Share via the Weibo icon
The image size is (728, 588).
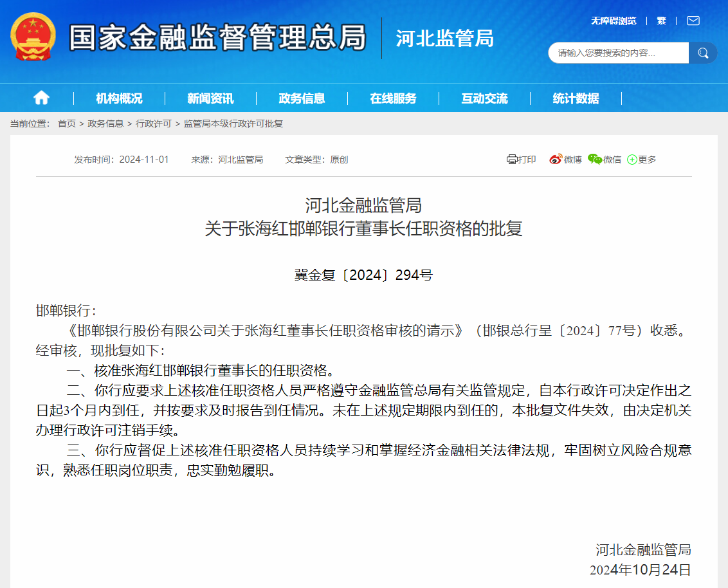556,160
